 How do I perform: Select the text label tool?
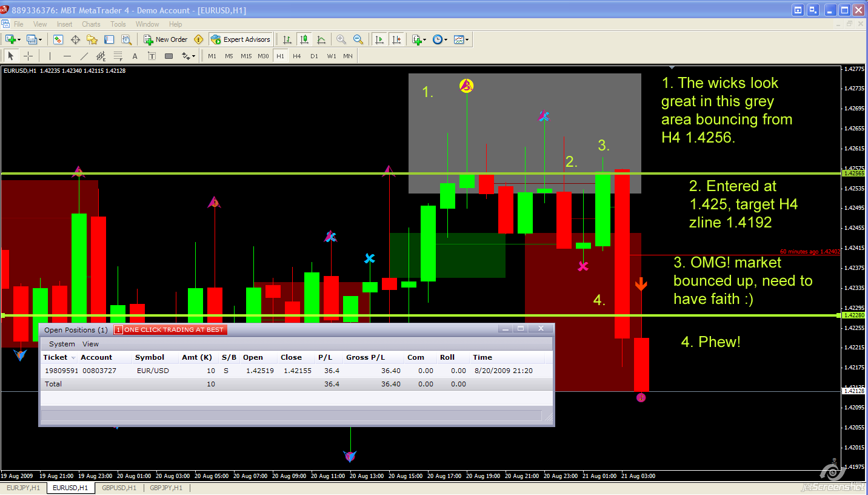(x=135, y=56)
